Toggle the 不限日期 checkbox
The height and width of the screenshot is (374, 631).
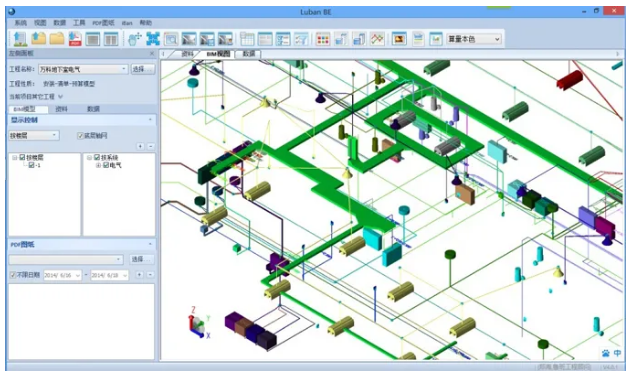[13, 275]
